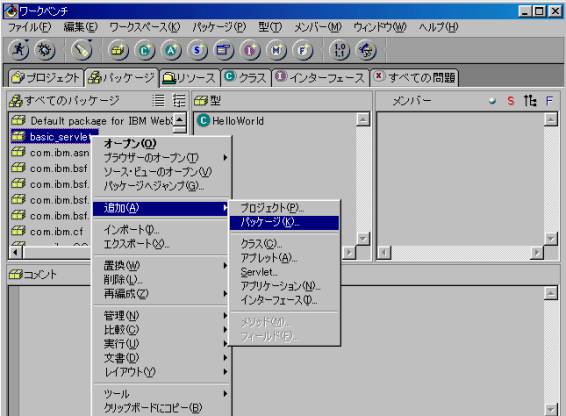Screen dimensions: 566x416
Task: Choose オープン(O) in context menu
Action: (x=161, y=143)
